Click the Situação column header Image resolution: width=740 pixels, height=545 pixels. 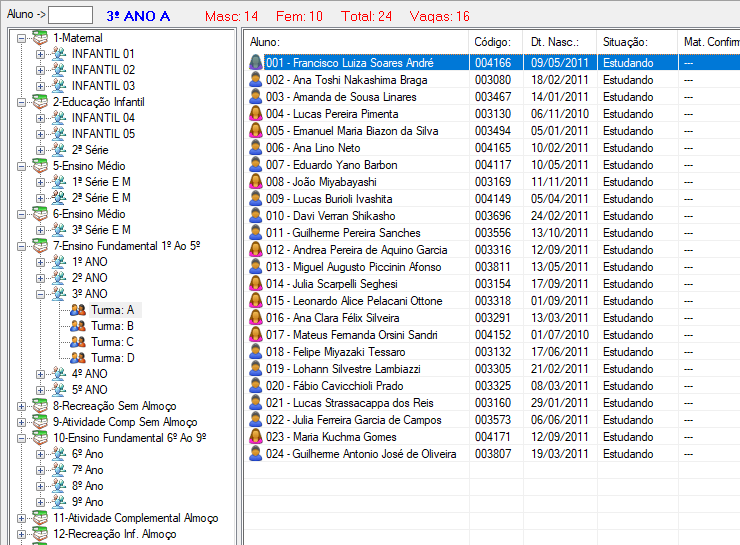(636, 42)
